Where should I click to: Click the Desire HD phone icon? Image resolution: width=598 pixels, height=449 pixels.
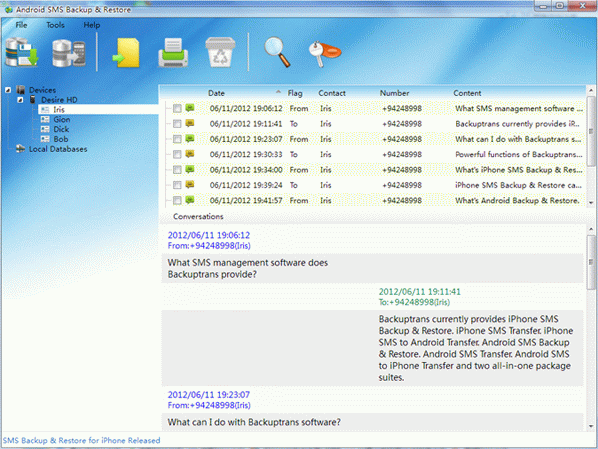(33, 100)
